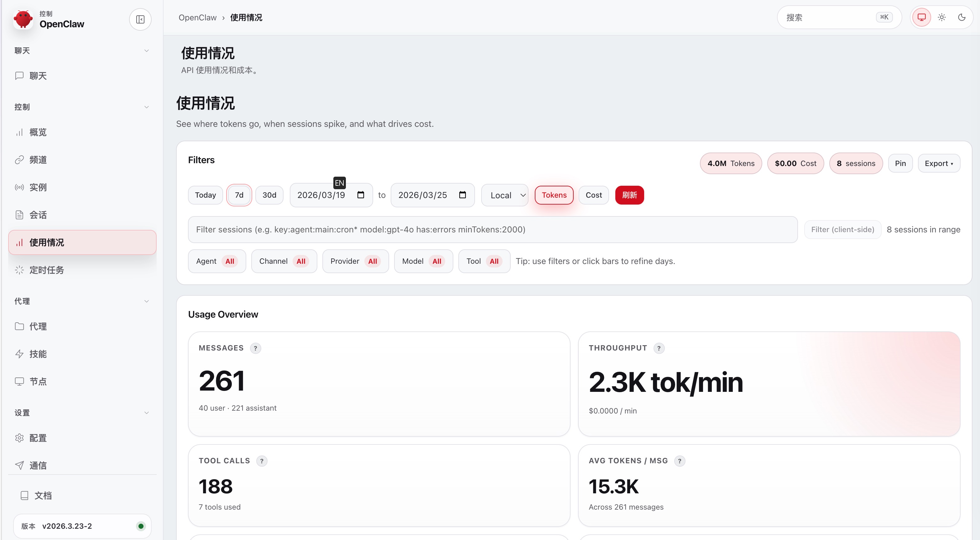Open calendar picker for end date

tap(462, 195)
